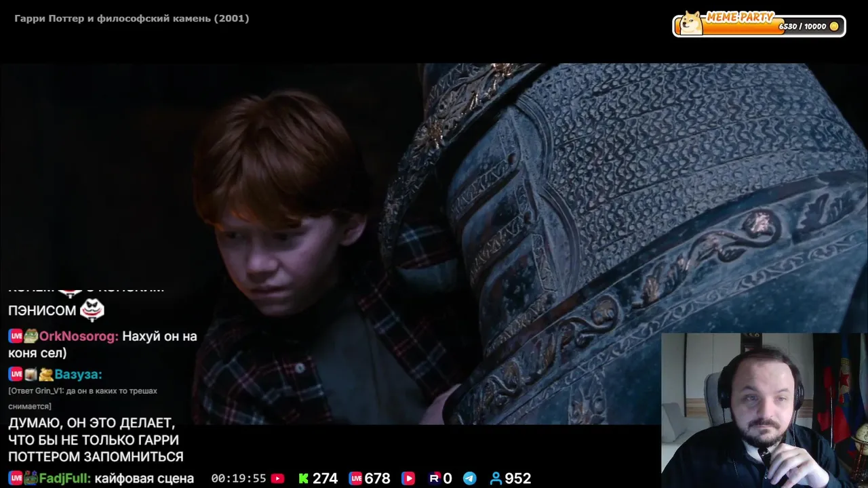Click the Meme Party progress bar
Screen dimensions: 868x488
[x=759, y=26]
